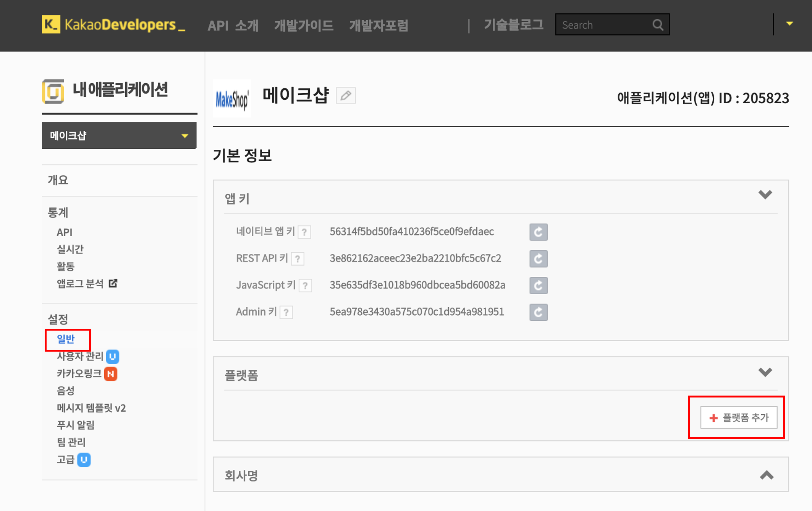812x511 pixels.
Task: Open the account dropdown arrow in header
Action: click(x=789, y=24)
